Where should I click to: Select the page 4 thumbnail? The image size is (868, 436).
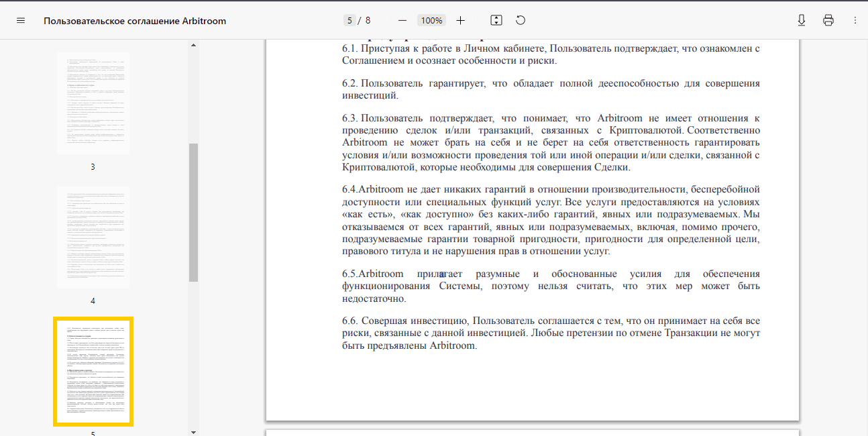pos(93,238)
